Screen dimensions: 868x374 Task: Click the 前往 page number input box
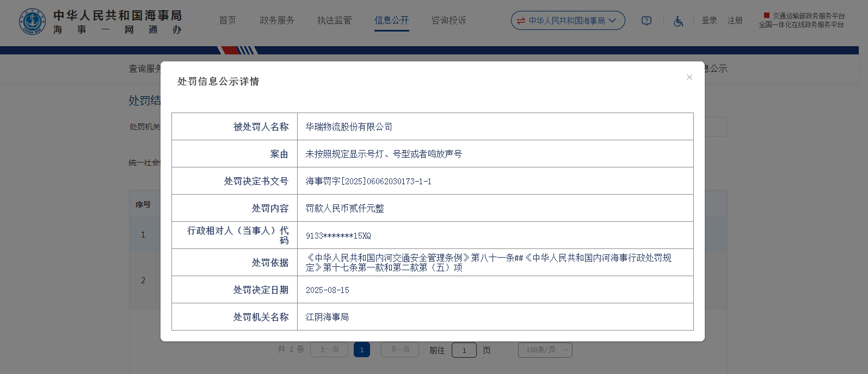[464, 350]
